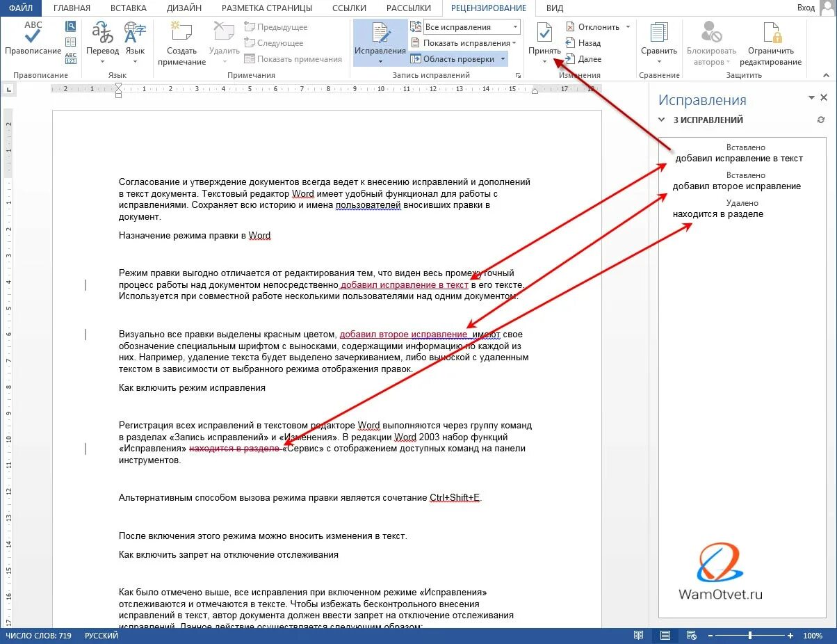Run the Правописание spelling check
837x644 pixels.
pos(33,39)
